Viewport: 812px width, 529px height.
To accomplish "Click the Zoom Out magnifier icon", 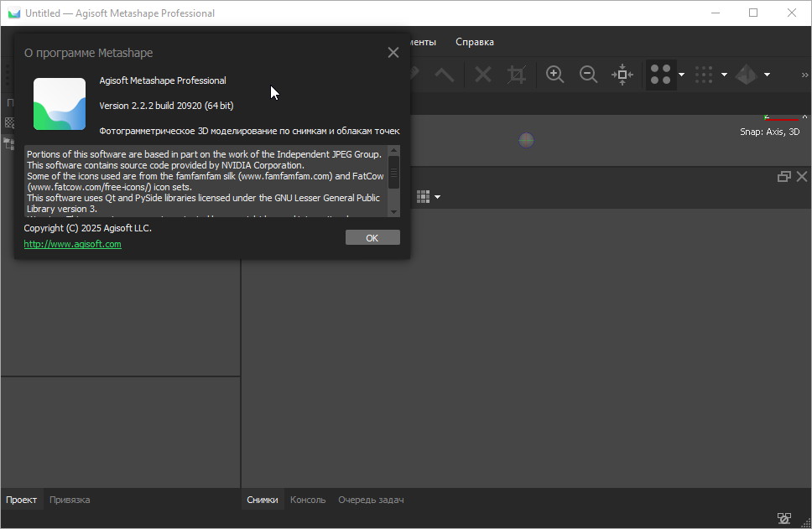I will tap(588, 75).
